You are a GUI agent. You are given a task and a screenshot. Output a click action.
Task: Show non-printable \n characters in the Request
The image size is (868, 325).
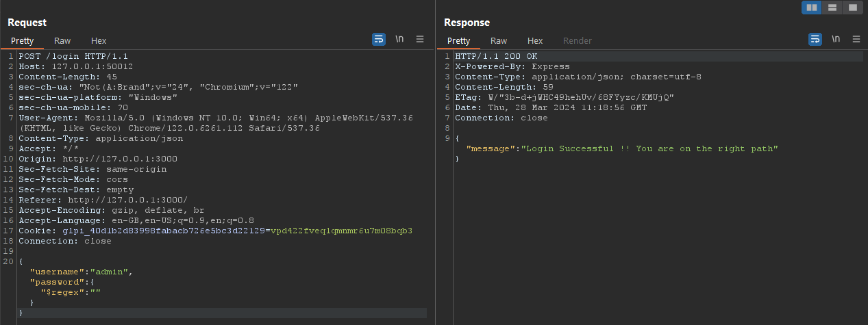click(399, 40)
